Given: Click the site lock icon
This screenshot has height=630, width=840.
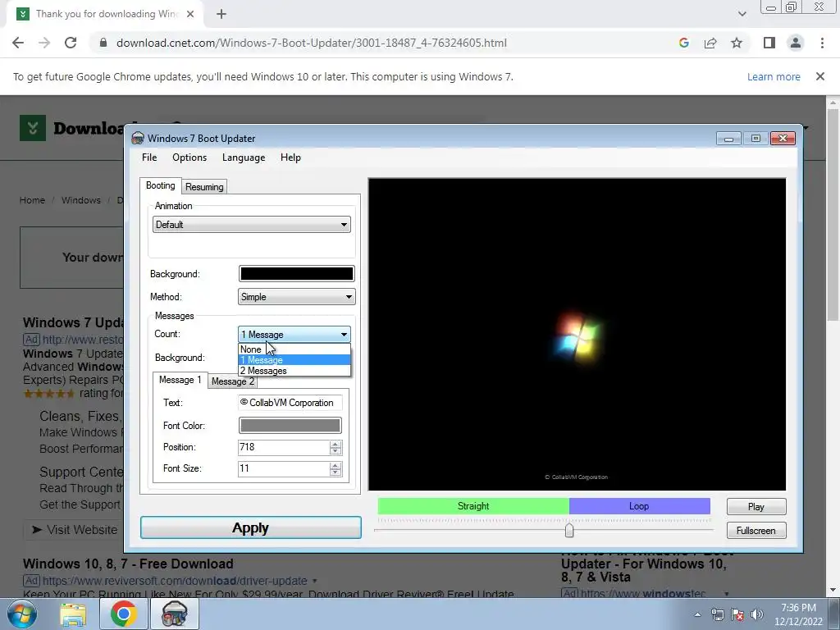Looking at the screenshot, I should pyautogui.click(x=103, y=43).
